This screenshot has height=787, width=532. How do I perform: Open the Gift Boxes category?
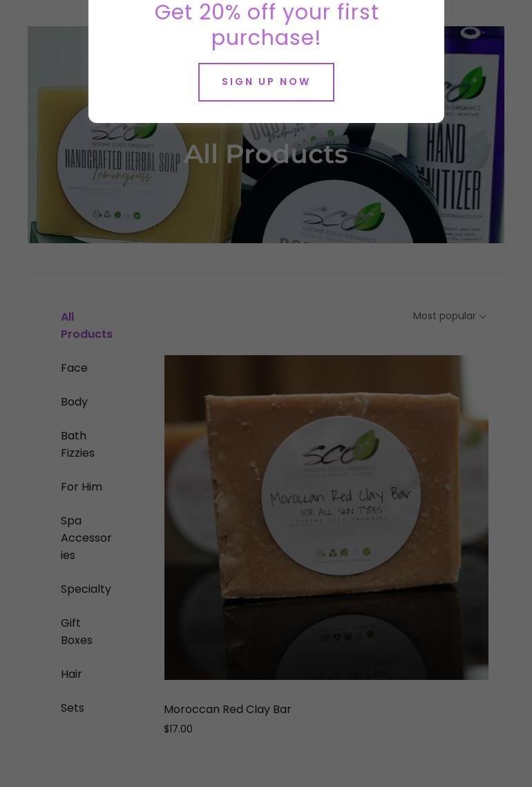76,632
